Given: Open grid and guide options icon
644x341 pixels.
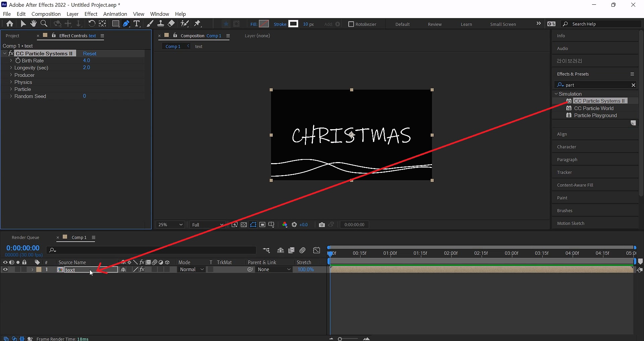Looking at the screenshot, I should (x=271, y=225).
